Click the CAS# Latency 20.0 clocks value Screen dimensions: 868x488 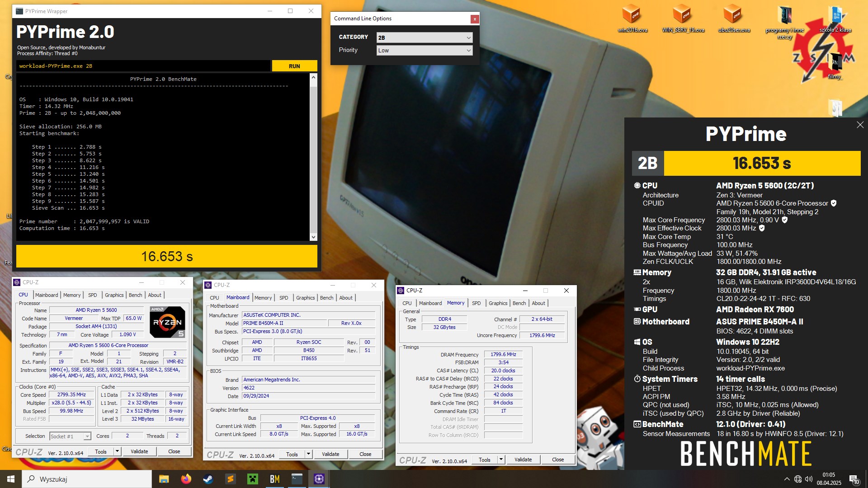tap(503, 371)
